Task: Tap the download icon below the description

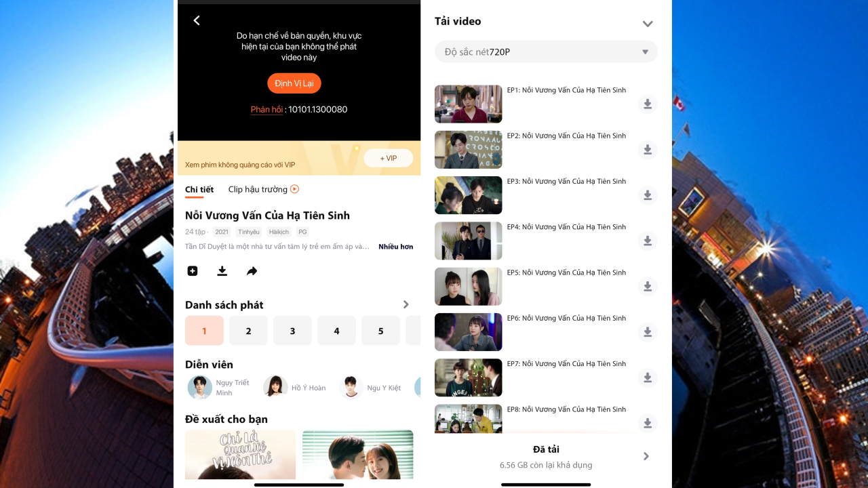Action: 222,270
